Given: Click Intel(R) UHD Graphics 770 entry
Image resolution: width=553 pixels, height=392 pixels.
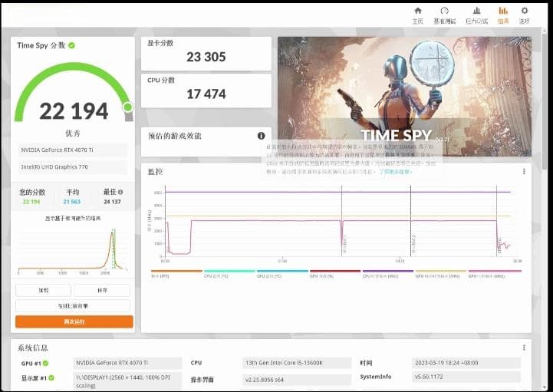Looking at the screenshot, I should 73,167.
